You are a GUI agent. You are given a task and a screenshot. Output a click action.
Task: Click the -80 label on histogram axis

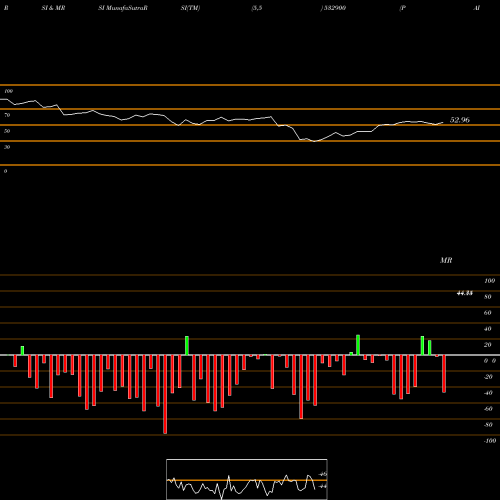pyautogui.click(x=488, y=425)
